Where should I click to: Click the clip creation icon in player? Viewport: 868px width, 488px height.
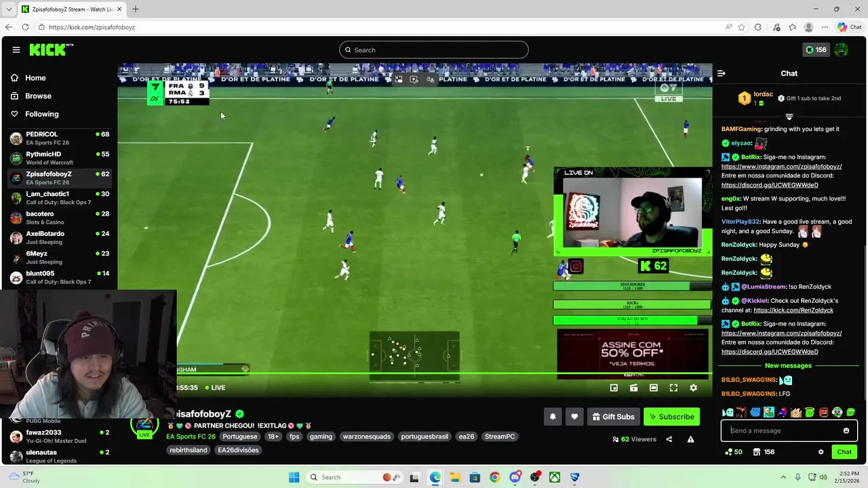633,388
